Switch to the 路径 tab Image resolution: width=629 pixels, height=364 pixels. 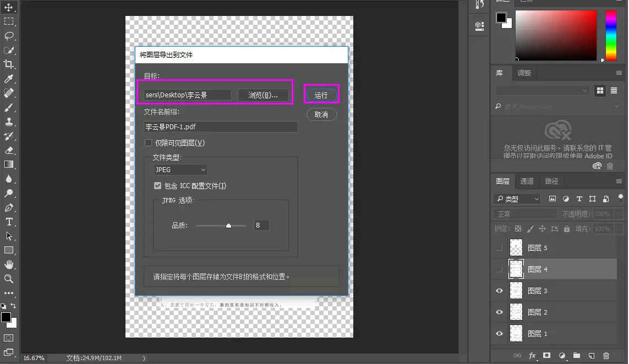click(551, 181)
